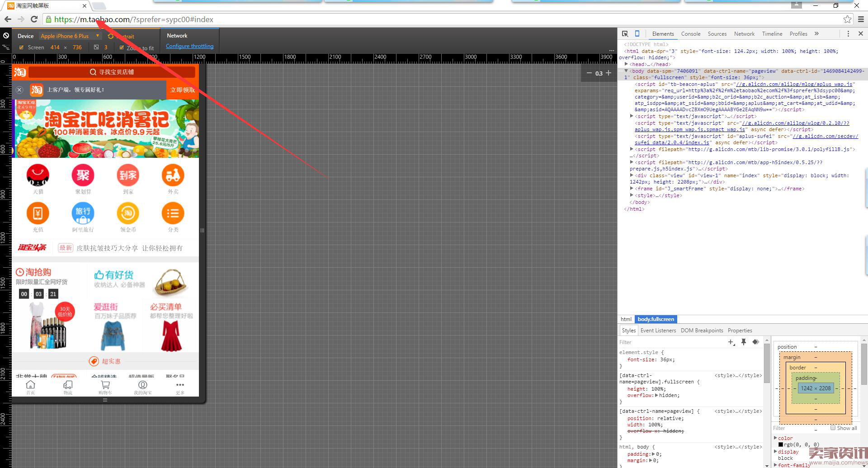868x468 pixels.
Task: Click the toggle element state pin icon
Action: pos(744,342)
